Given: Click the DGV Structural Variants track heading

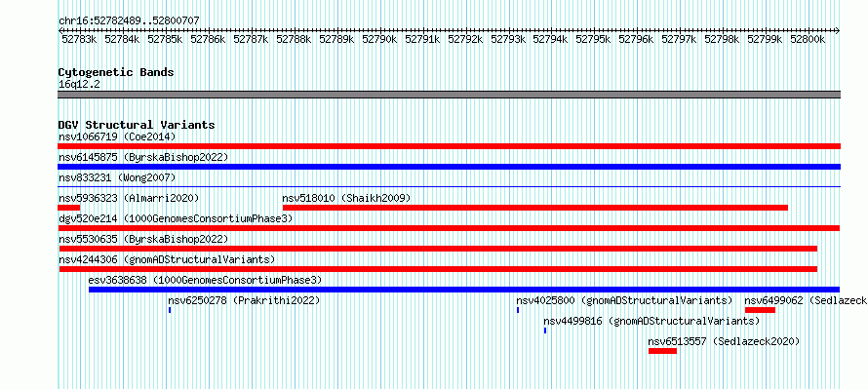Looking at the screenshot, I should point(137,125).
